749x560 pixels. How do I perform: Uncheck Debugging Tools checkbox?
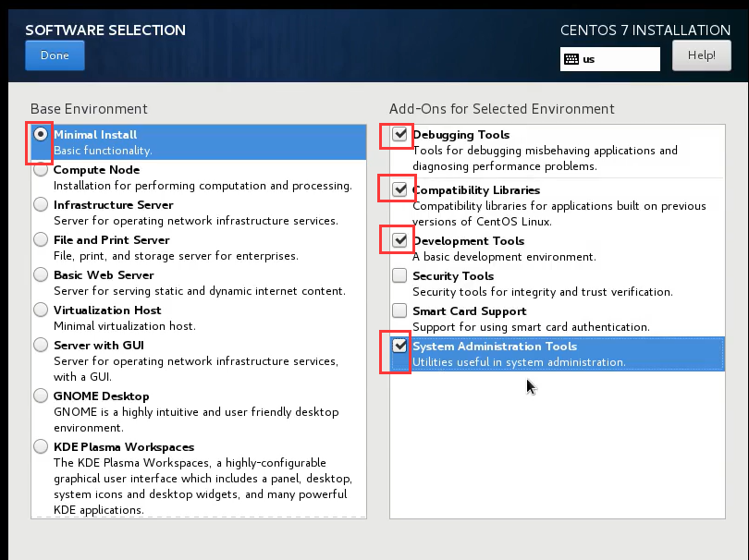click(399, 134)
